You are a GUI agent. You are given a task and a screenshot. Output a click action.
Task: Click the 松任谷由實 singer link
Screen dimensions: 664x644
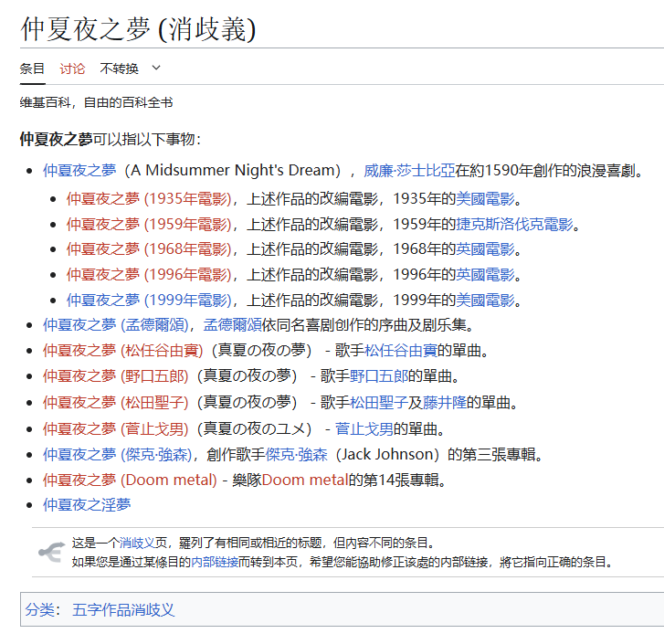[401, 350]
